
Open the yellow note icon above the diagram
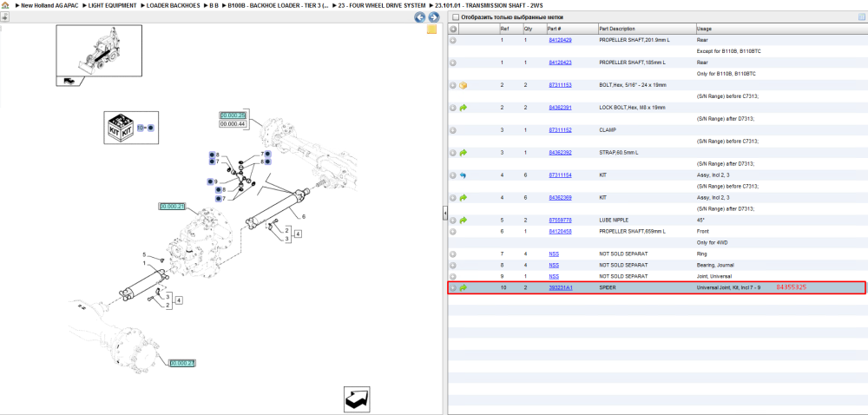pyautogui.click(x=431, y=30)
